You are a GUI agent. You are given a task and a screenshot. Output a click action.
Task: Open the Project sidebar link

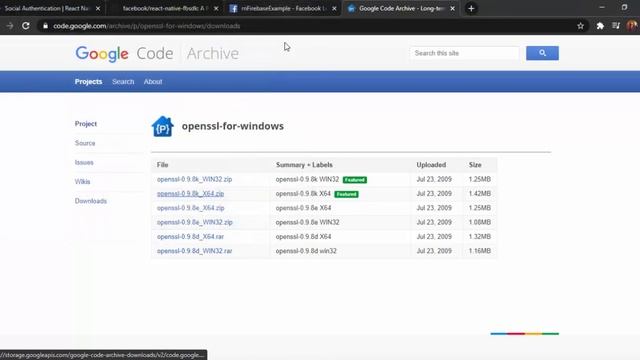point(86,124)
